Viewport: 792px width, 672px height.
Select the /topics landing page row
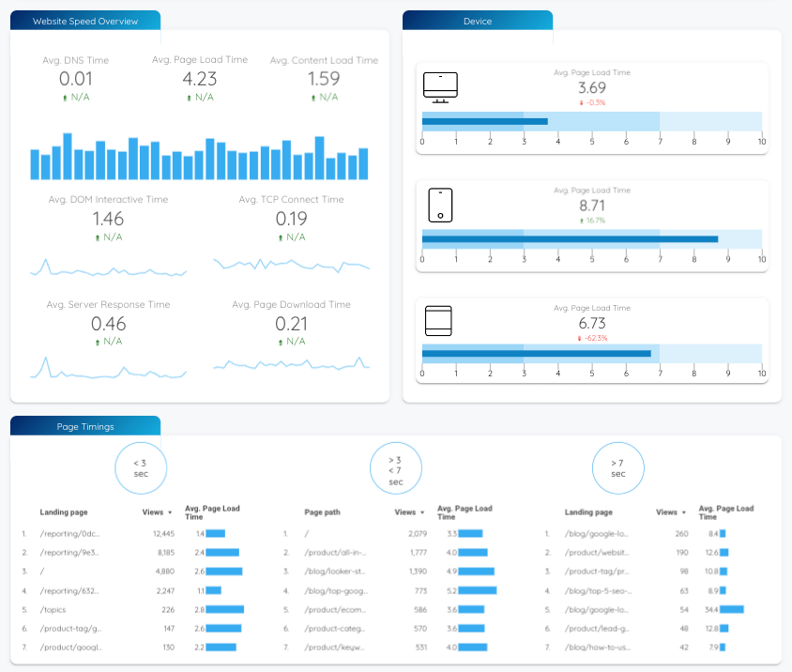133,610
